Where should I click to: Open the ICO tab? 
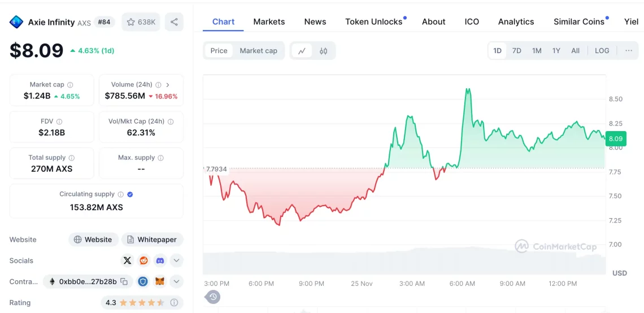472,22
